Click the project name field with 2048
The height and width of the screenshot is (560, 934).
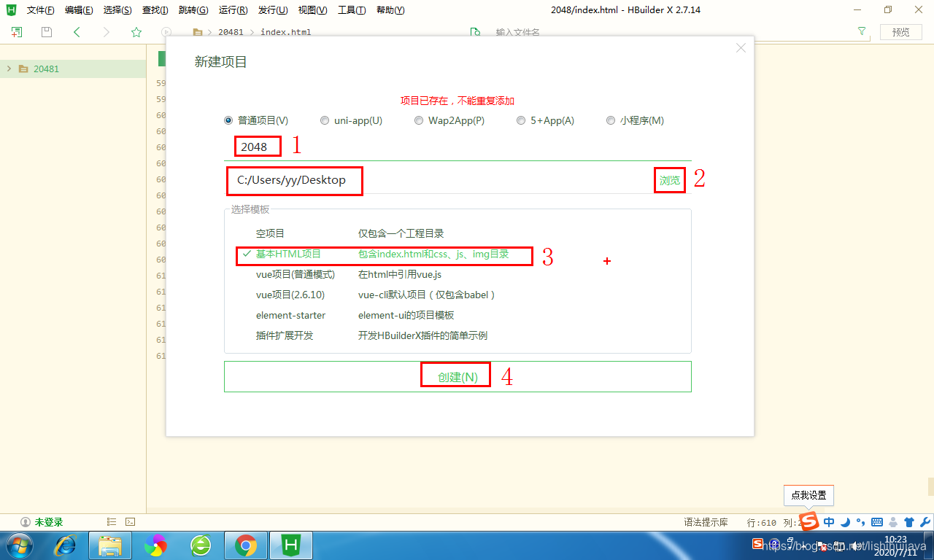click(458, 147)
